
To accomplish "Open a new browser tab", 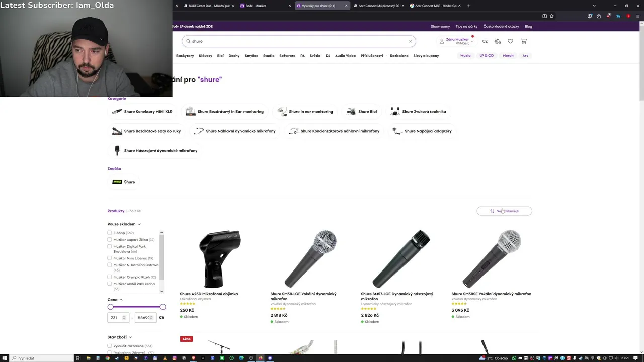I will [469, 6].
